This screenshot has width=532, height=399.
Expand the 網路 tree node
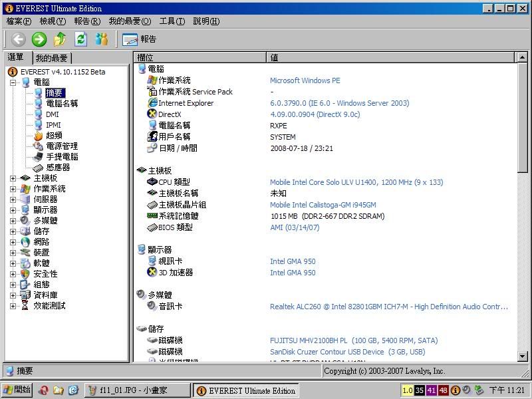[13, 242]
